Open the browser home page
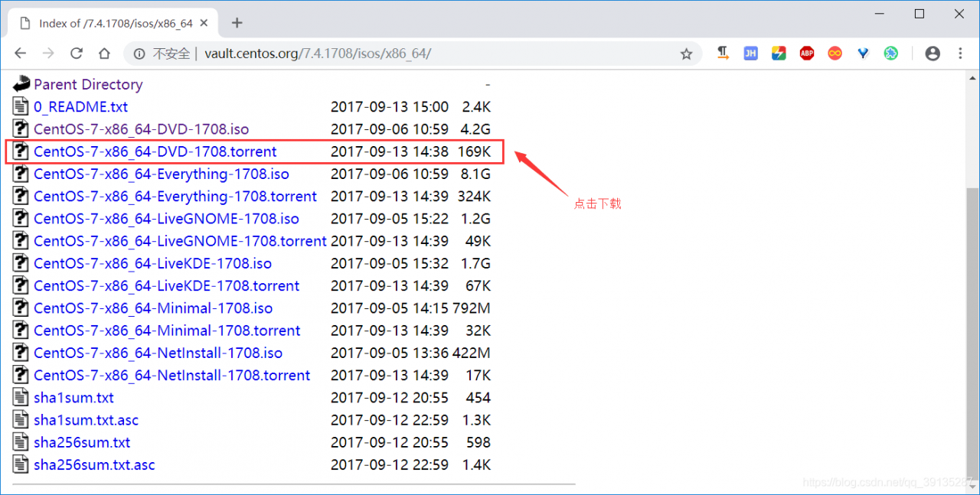The width and height of the screenshot is (980, 495). (104, 54)
